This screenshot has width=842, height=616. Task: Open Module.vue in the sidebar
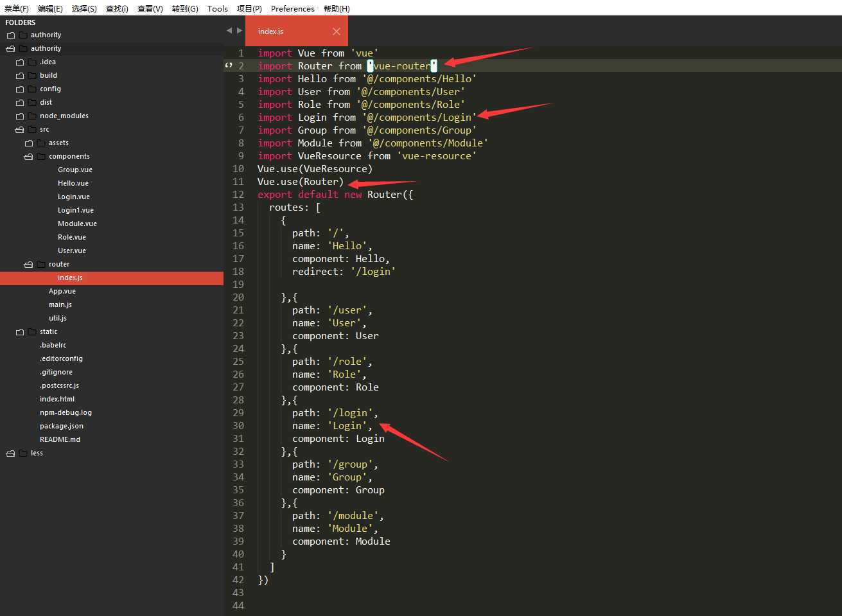(77, 224)
